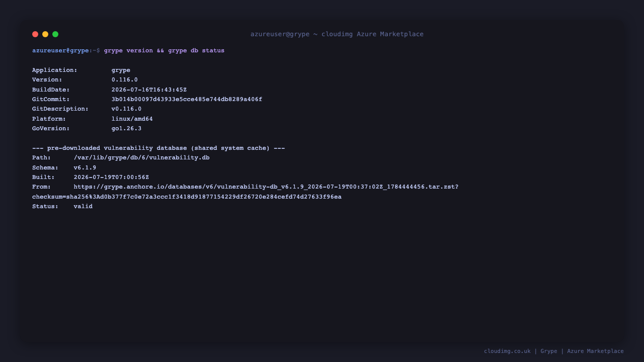The image size is (644, 362).
Task: Click the path '/var/lib/grype/db/6/vulnerability.db'
Action: click(x=141, y=158)
